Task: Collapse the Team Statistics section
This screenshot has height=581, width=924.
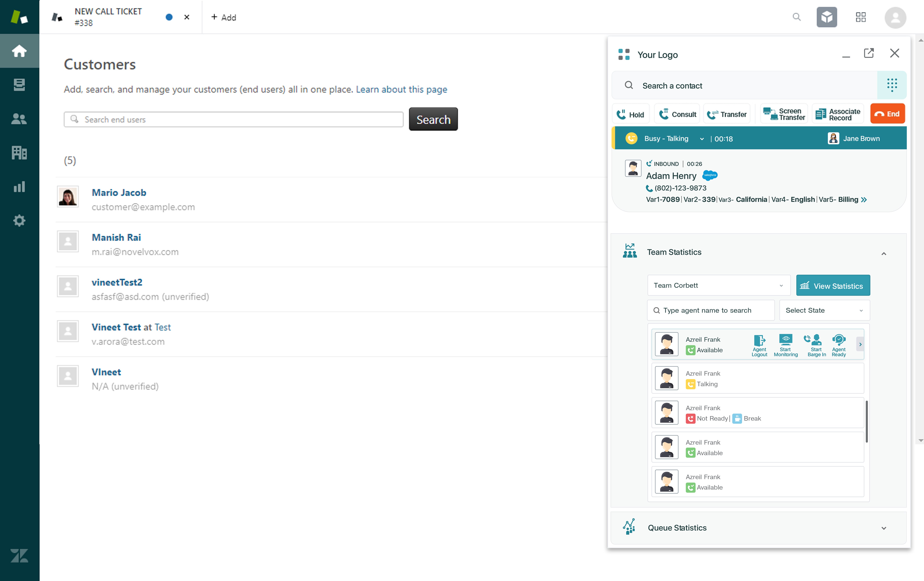Action: pos(883,254)
